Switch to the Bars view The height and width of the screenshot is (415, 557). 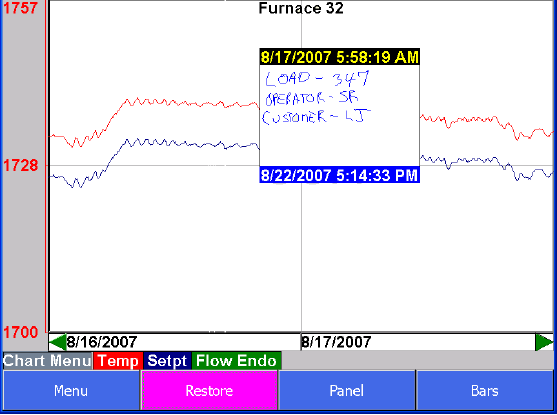pos(485,390)
